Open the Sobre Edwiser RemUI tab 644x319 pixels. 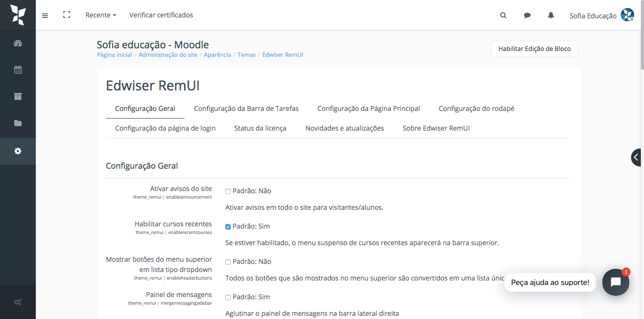[436, 128]
